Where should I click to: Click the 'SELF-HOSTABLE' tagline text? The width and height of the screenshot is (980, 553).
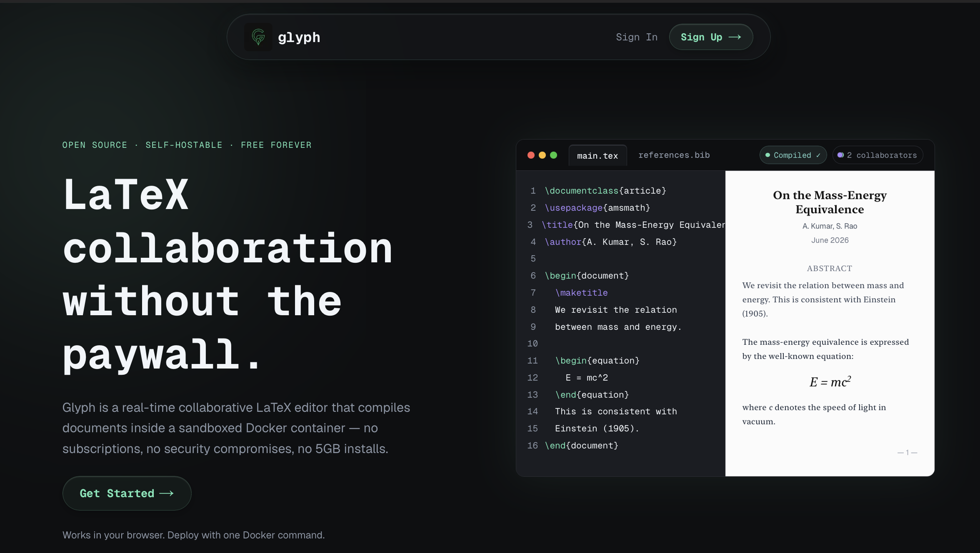point(184,145)
